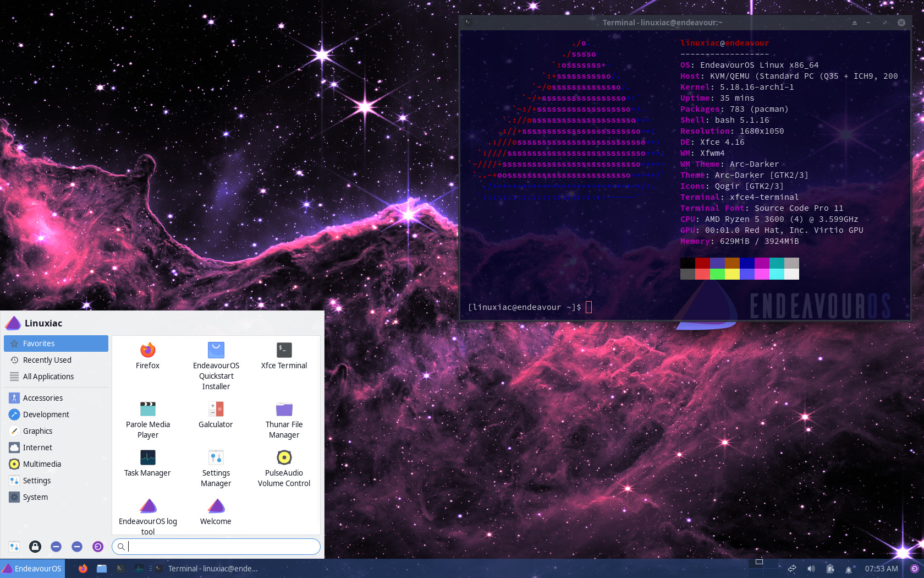The image size is (924, 578).
Task: Click the 'Packages: 783 (pacman)' line
Action: tap(734, 109)
